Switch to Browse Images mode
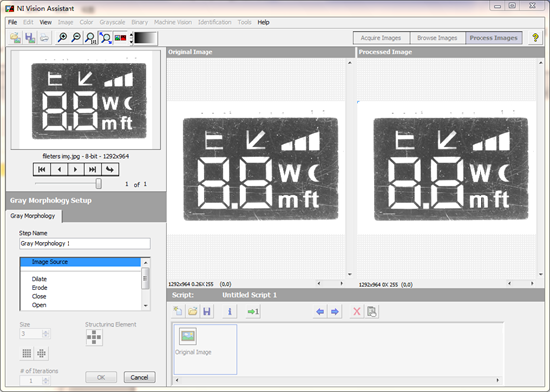550x392 pixels. [437, 38]
